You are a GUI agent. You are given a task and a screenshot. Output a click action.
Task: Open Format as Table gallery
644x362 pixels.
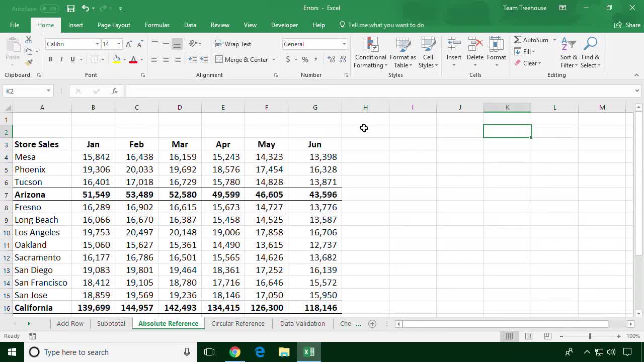pos(403,52)
